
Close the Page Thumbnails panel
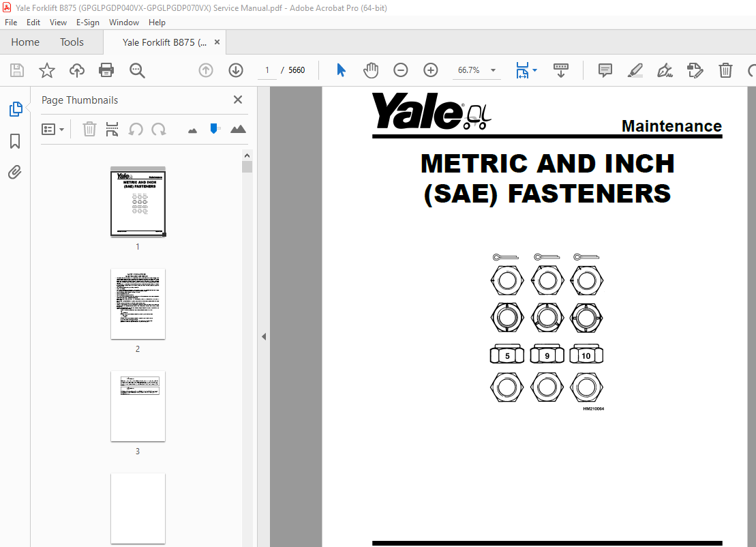click(238, 100)
